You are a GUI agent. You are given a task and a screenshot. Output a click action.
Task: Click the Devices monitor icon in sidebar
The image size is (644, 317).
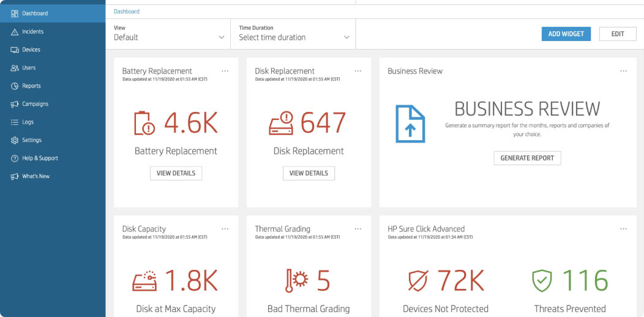tap(15, 50)
